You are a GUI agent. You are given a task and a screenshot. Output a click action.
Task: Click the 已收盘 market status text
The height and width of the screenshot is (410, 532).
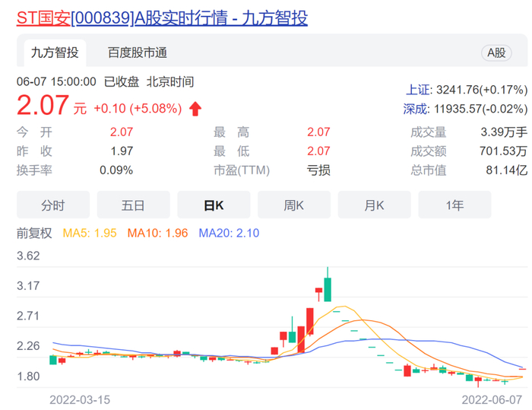click(x=122, y=82)
